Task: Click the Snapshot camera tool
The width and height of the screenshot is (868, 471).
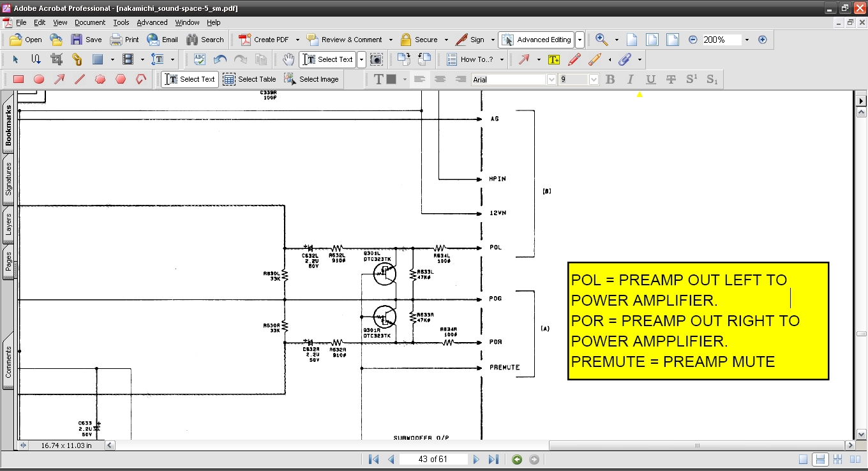Action: click(x=377, y=59)
